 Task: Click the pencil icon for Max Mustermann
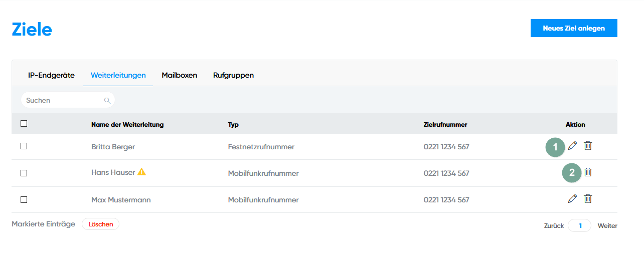click(x=572, y=199)
